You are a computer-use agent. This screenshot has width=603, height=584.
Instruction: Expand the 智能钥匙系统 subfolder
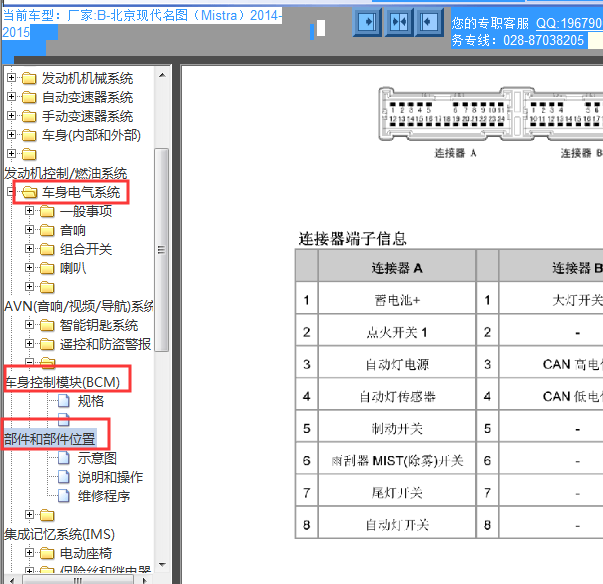[x=29, y=325]
